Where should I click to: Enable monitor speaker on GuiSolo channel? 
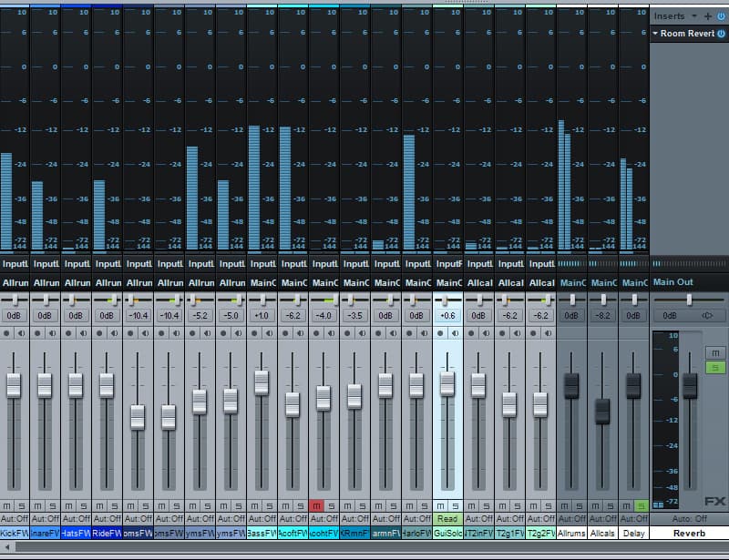(x=455, y=333)
